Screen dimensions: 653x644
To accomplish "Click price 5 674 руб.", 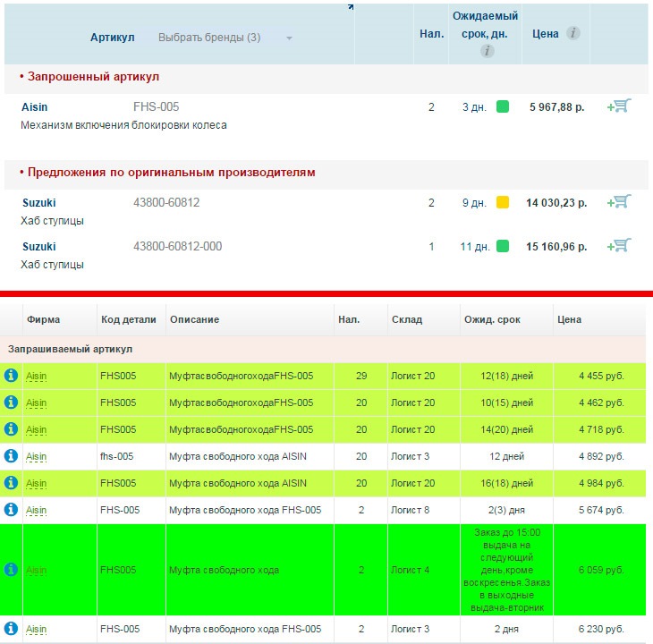I will tap(601, 510).
